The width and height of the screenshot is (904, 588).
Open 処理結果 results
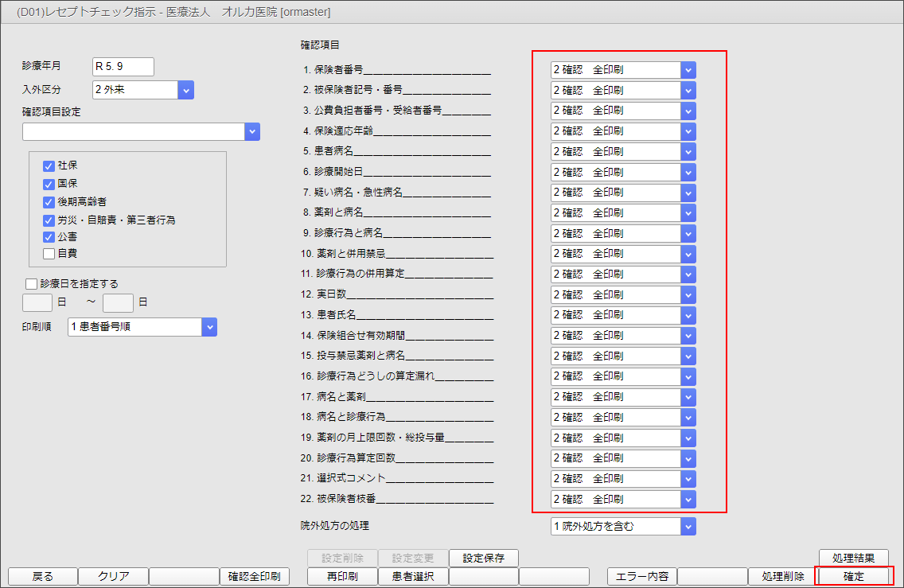tap(854, 559)
